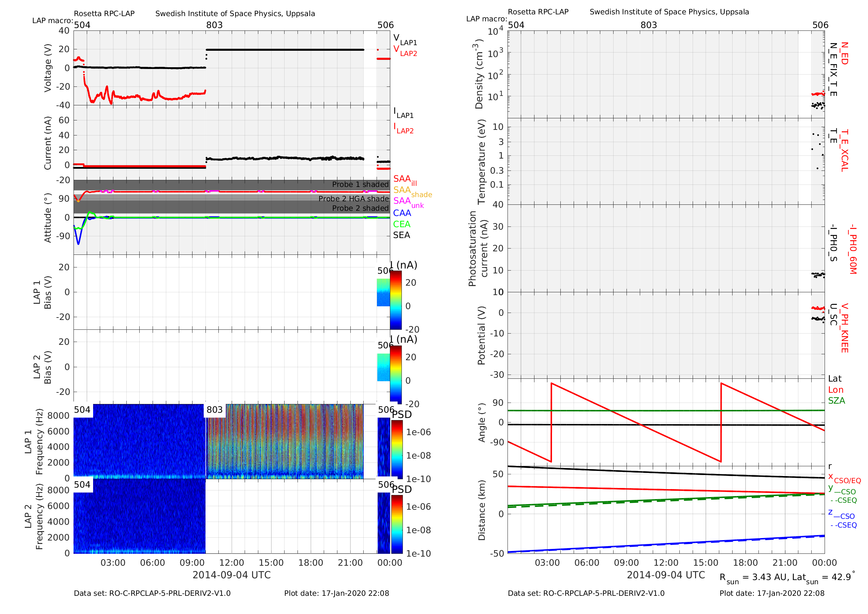Click the SAA_ill legend entry
The height and width of the screenshot is (614, 868).
click(x=405, y=180)
